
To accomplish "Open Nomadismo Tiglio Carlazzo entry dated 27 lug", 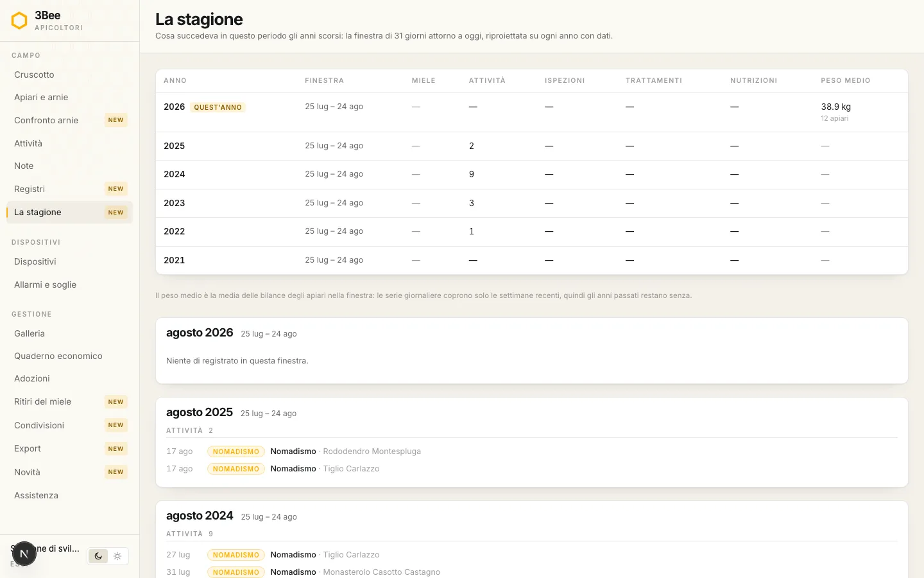I will click(x=532, y=555).
